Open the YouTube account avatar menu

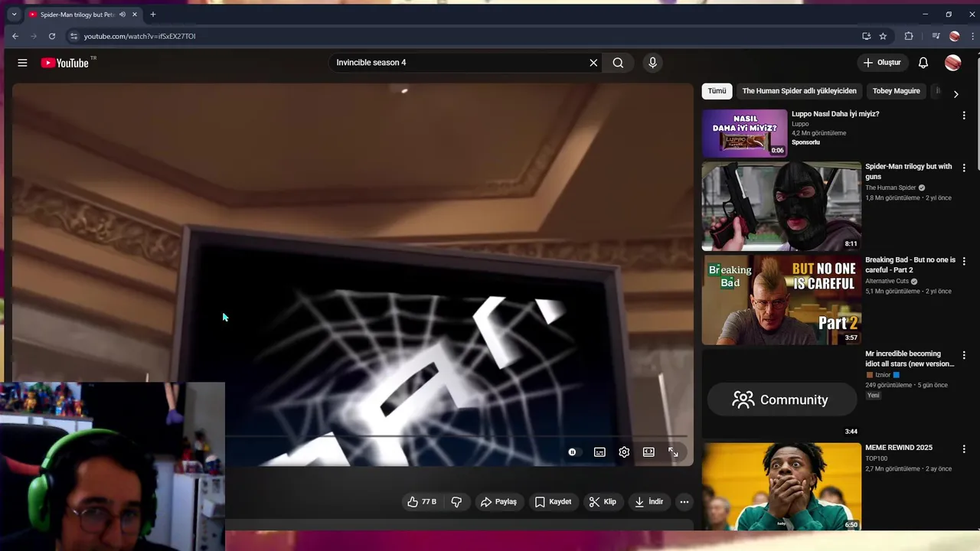pyautogui.click(x=953, y=63)
